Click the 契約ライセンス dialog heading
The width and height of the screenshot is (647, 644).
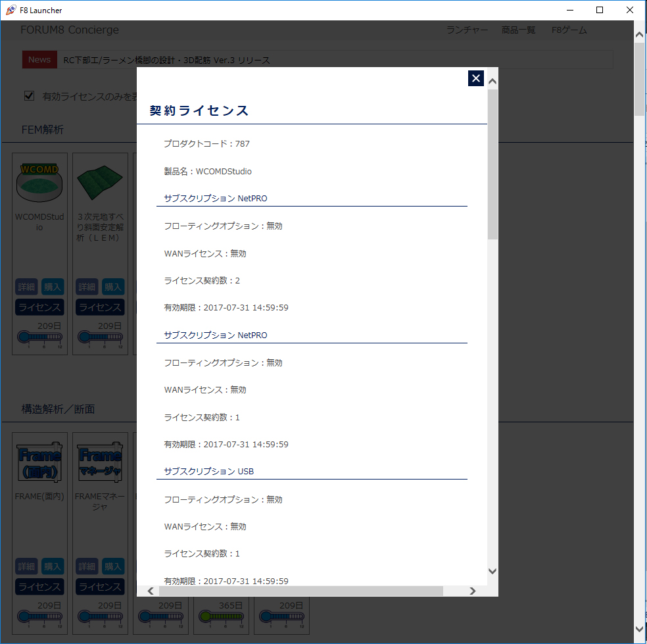point(199,111)
